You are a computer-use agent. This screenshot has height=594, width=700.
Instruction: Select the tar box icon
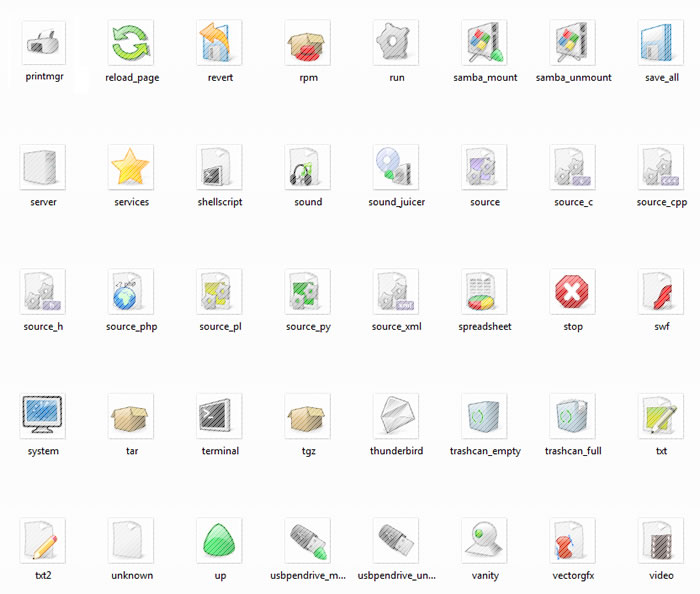131,416
